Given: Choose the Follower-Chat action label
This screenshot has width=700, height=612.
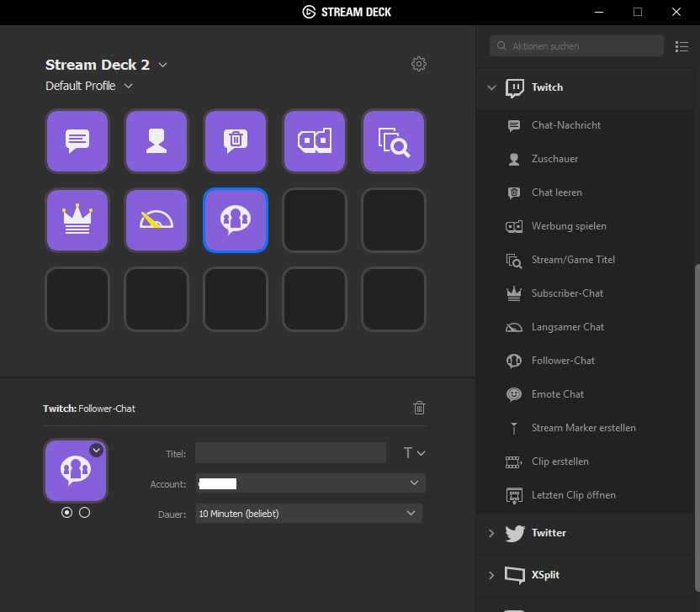Looking at the screenshot, I should tap(563, 361).
